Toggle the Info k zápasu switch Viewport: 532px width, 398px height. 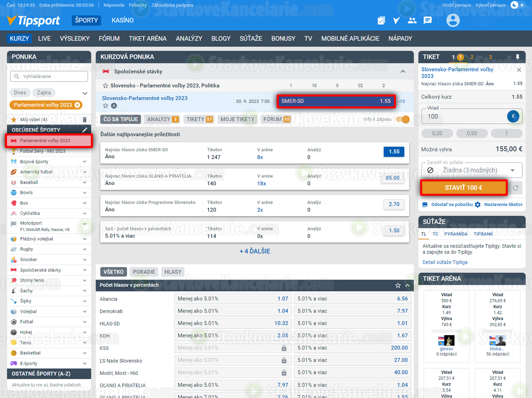[x=402, y=119]
